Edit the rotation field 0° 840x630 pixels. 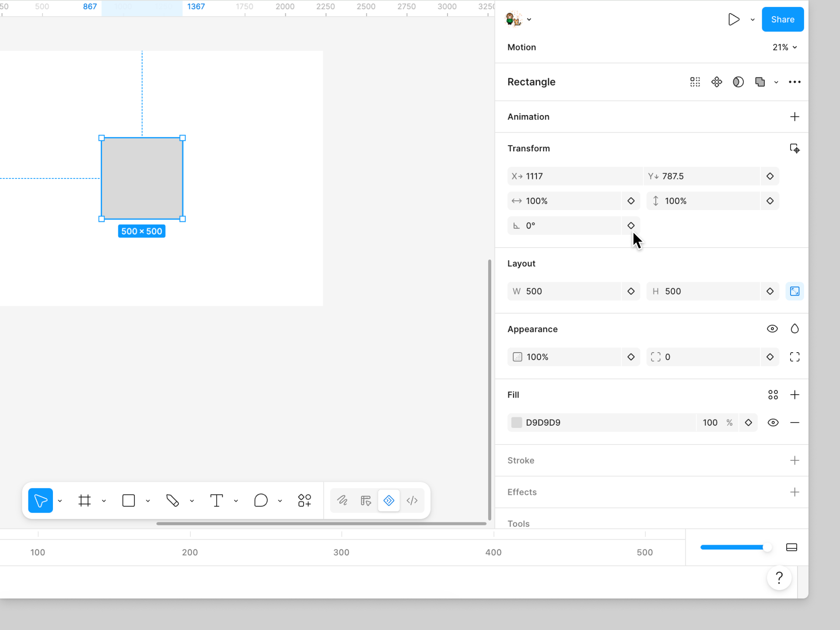tap(564, 225)
